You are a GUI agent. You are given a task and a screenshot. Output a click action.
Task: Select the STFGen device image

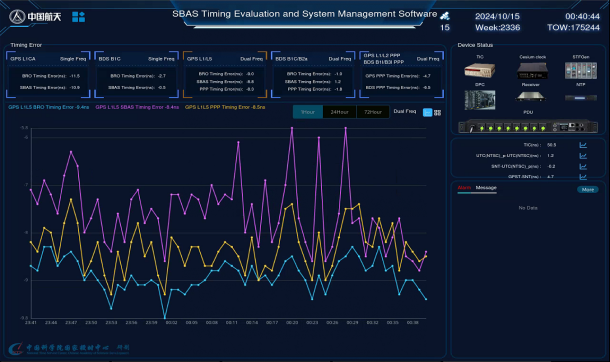[580, 70]
